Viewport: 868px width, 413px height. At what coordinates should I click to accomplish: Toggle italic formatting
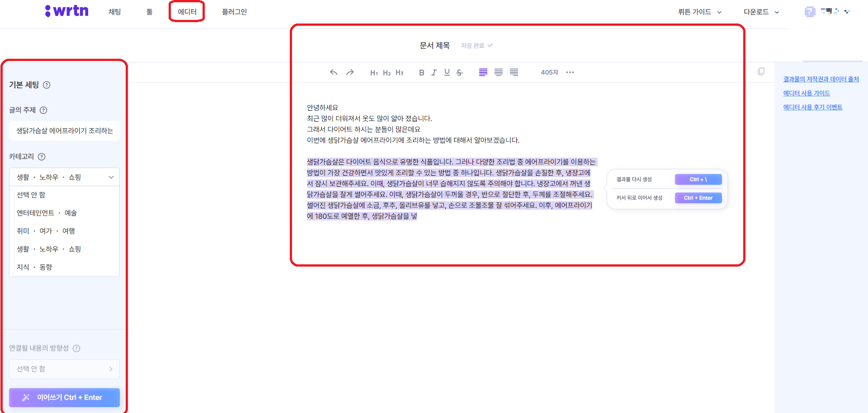click(x=434, y=72)
